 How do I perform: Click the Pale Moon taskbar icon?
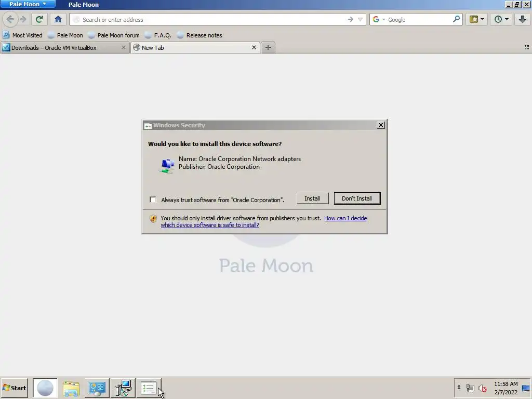click(x=45, y=388)
